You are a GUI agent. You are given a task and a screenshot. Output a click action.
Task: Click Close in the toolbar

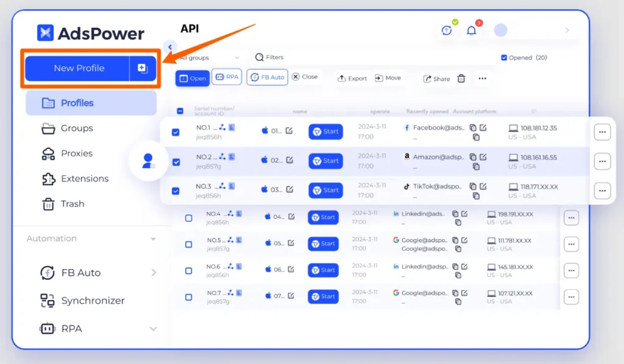(305, 77)
